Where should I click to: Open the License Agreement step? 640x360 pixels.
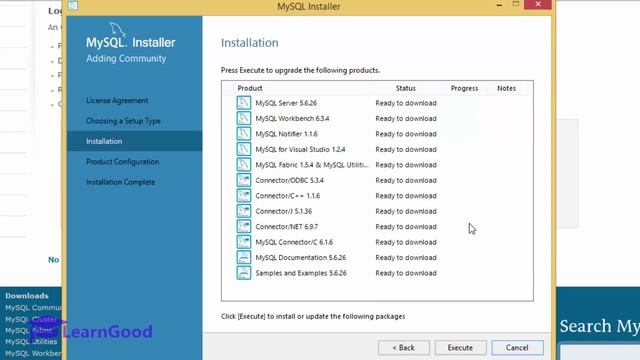click(117, 100)
